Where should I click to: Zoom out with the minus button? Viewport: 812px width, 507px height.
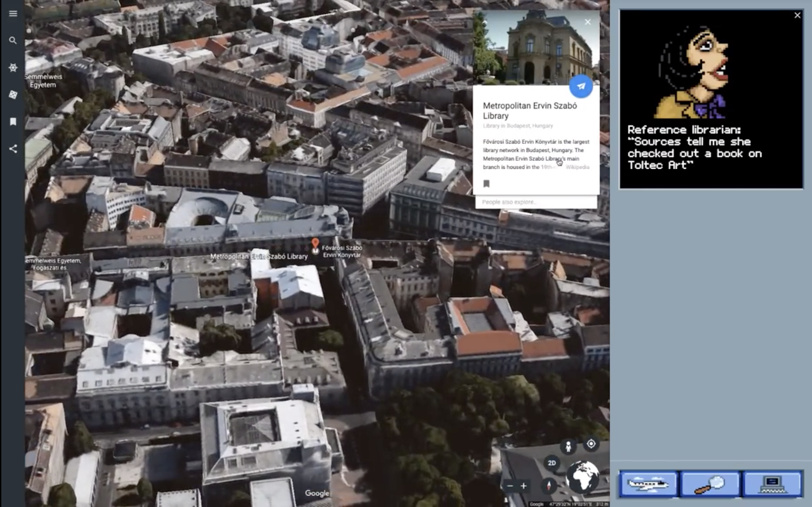point(510,486)
